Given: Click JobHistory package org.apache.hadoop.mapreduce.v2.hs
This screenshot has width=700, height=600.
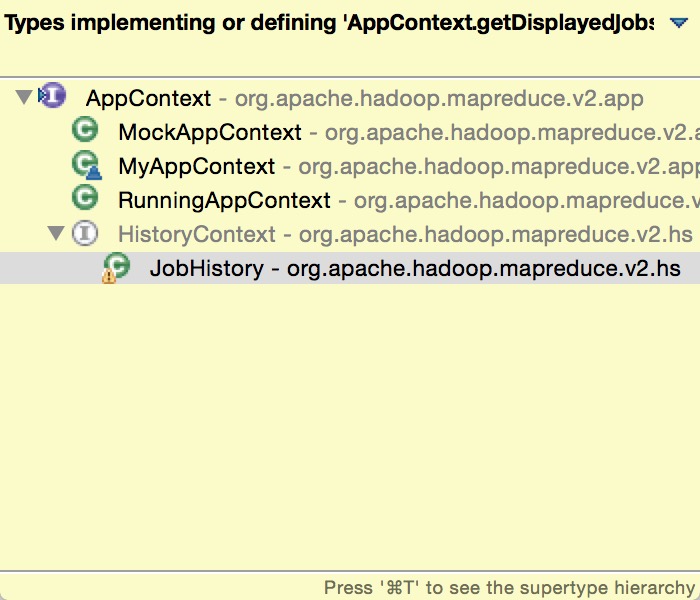Looking at the screenshot, I should pyautogui.click(x=483, y=269).
